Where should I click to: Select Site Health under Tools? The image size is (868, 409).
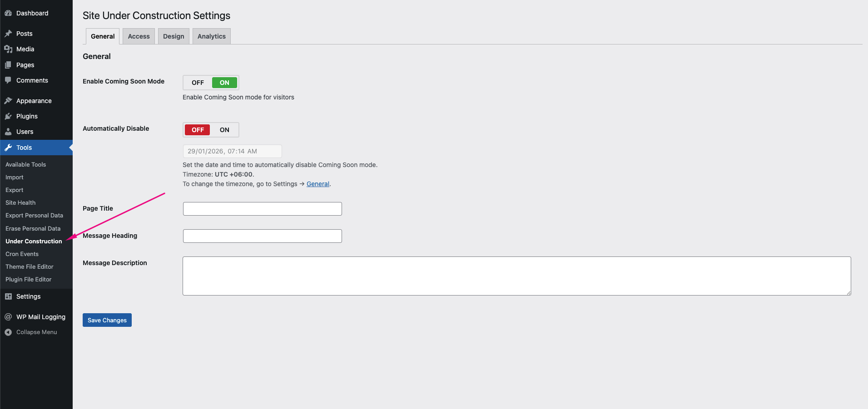20,202
